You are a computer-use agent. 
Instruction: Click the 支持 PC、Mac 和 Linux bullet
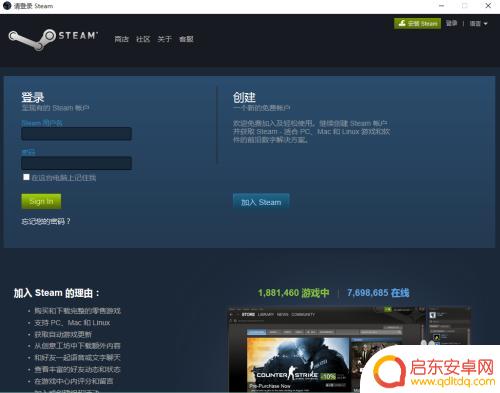click(72, 323)
